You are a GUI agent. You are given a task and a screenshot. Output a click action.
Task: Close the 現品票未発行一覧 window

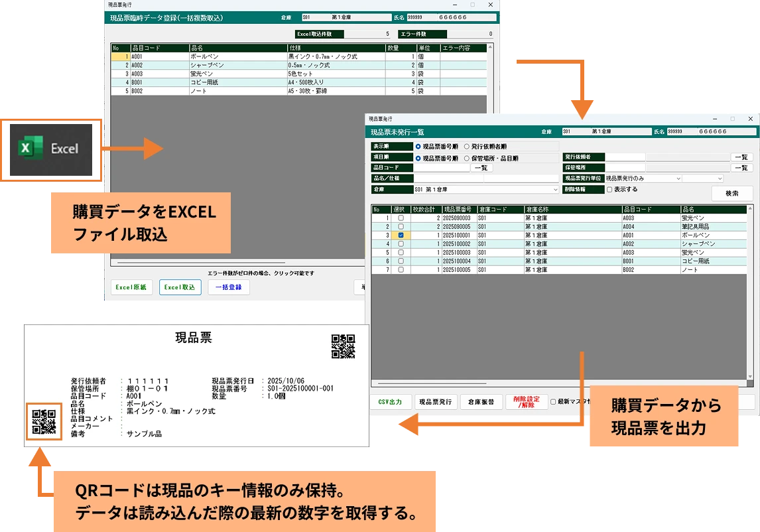(750, 119)
